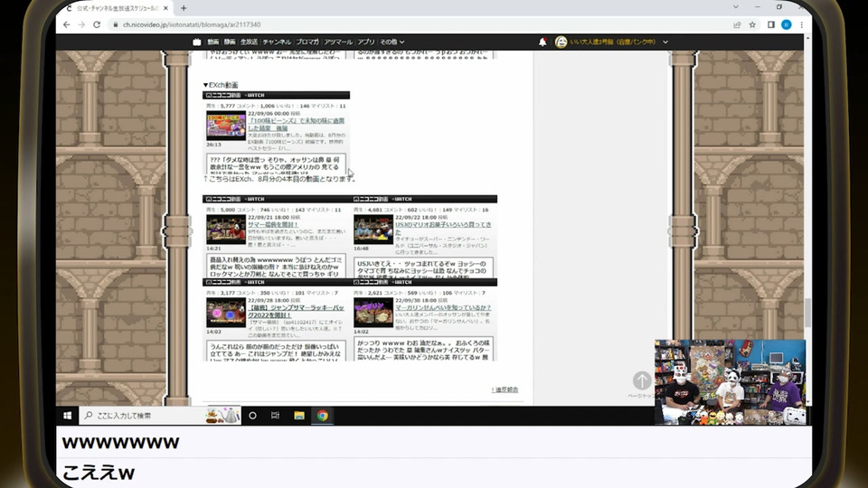The height and width of the screenshot is (488, 868).
Task: Click the share icon in the address bar
Action: [737, 24]
